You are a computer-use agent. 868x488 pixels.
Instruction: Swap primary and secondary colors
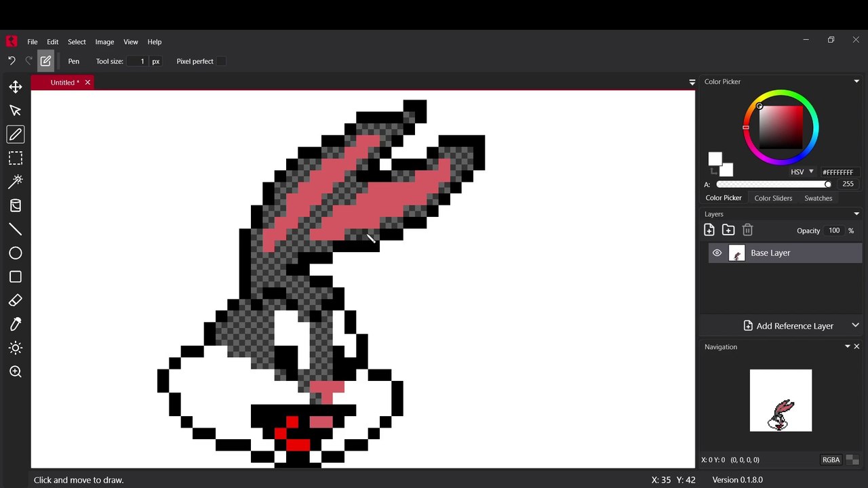pyautogui.click(x=713, y=171)
